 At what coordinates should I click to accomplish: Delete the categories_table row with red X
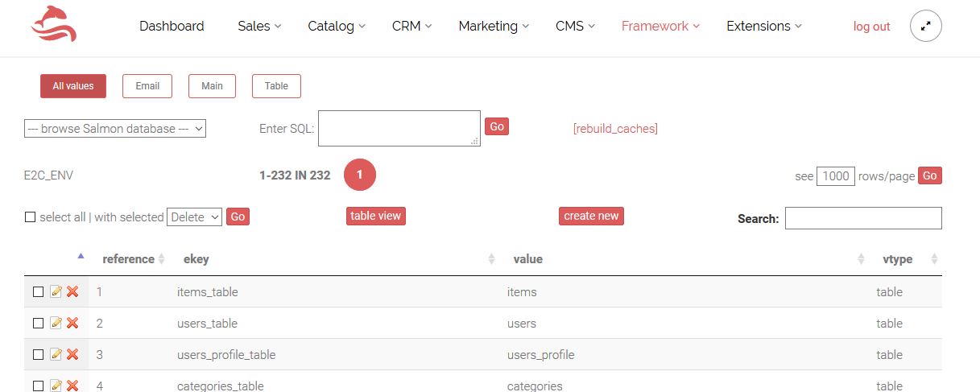tap(72, 386)
